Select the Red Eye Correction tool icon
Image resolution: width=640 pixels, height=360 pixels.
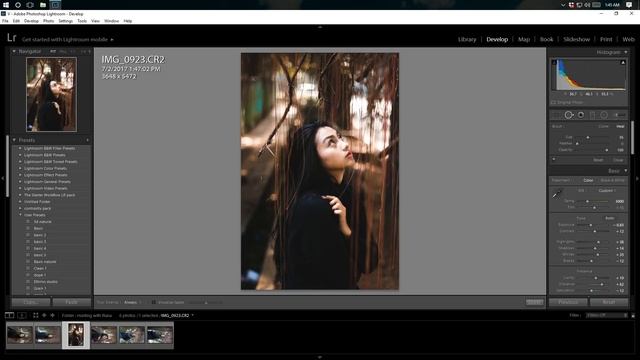tap(581, 115)
